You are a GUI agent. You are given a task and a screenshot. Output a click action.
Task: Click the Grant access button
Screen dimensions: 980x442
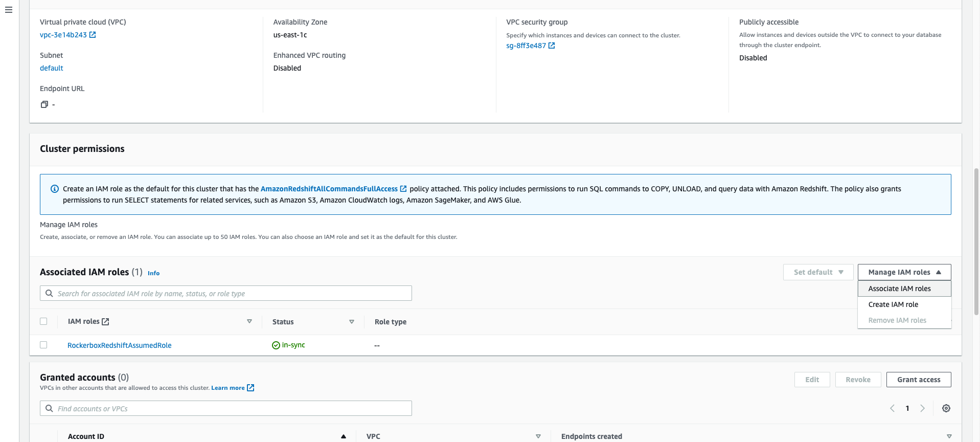pos(919,380)
